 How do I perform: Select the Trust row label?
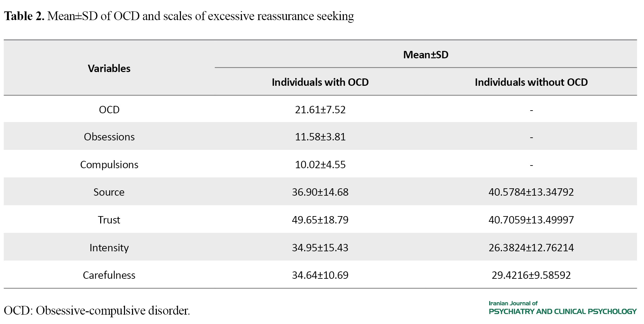(109, 220)
